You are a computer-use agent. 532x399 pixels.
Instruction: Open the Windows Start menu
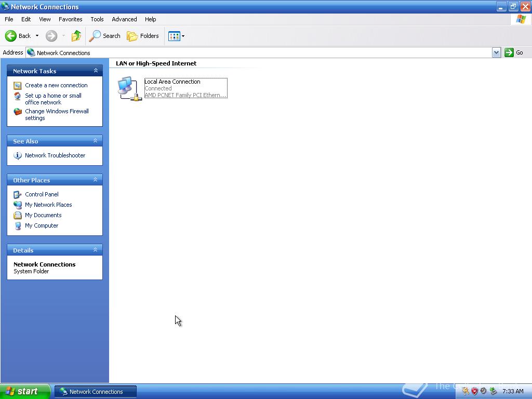pyautogui.click(x=25, y=392)
